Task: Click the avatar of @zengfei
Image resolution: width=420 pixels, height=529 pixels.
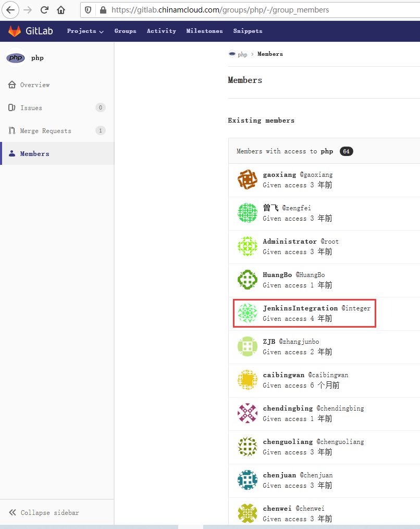Action: 248,213
